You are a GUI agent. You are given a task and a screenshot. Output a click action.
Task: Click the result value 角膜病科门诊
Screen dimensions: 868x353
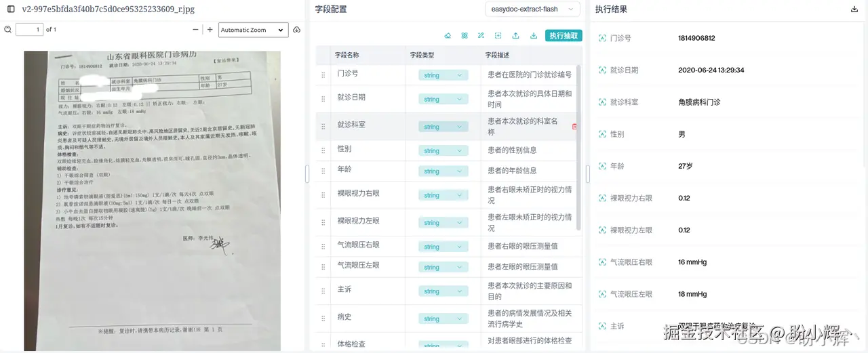click(x=699, y=102)
